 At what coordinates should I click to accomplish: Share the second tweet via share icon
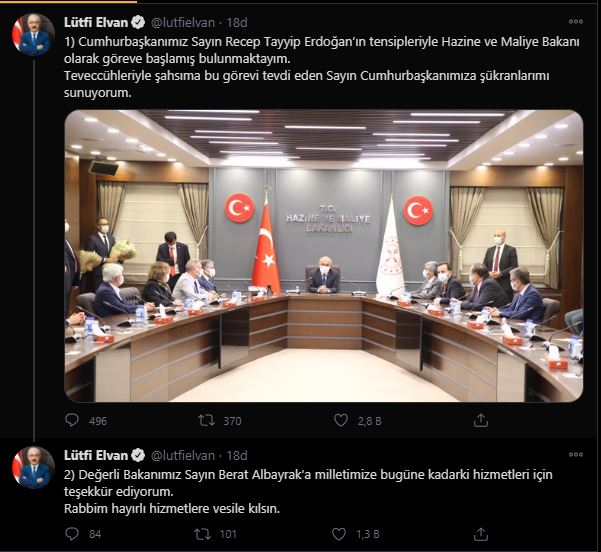click(x=481, y=534)
